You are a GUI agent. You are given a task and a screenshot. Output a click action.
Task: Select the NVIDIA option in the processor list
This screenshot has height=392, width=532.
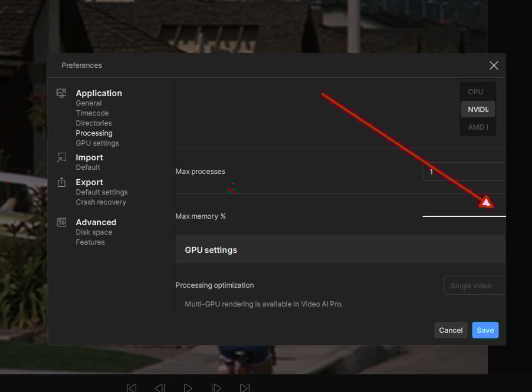pyautogui.click(x=478, y=110)
